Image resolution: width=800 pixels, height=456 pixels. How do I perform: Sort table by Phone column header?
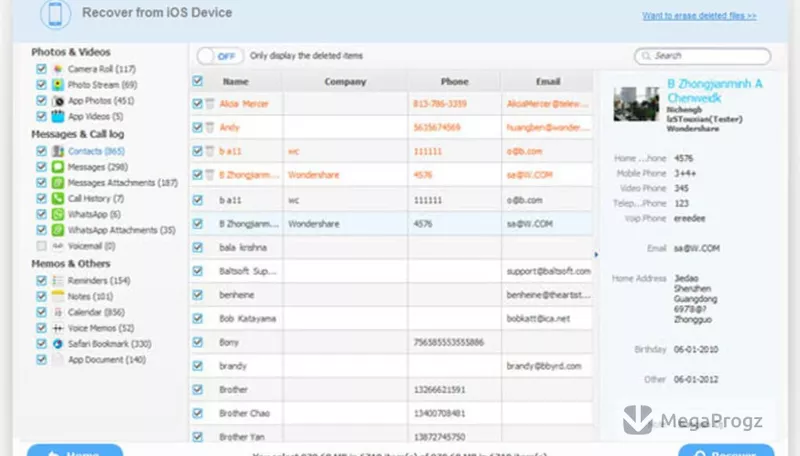(x=454, y=81)
